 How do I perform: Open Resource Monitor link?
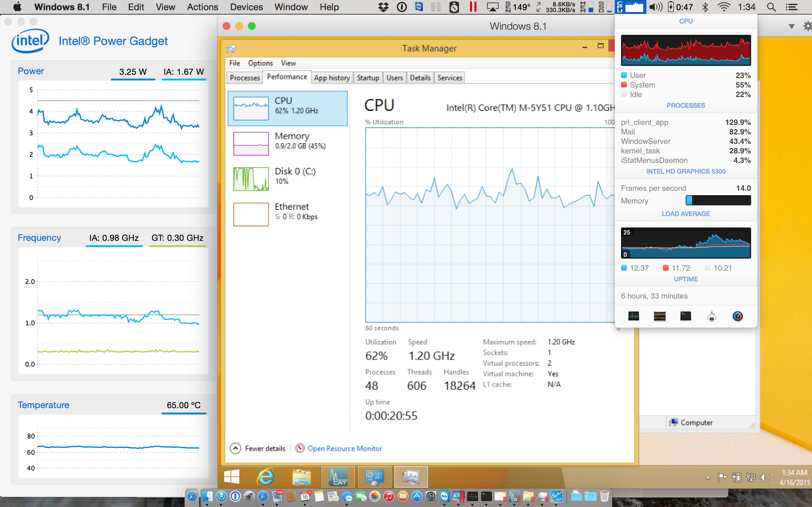[x=344, y=448]
